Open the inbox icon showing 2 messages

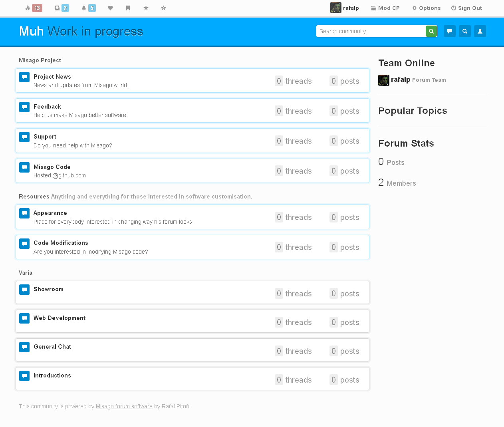[62, 8]
